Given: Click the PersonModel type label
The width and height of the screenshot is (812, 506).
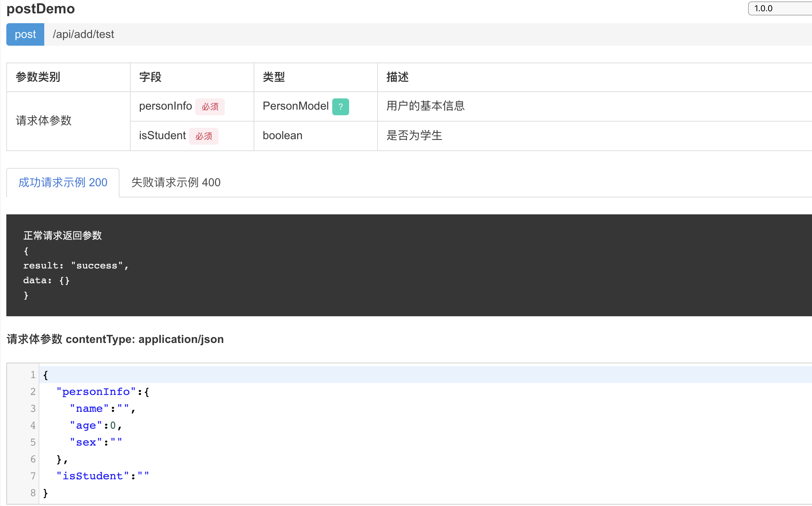Looking at the screenshot, I should pos(295,106).
